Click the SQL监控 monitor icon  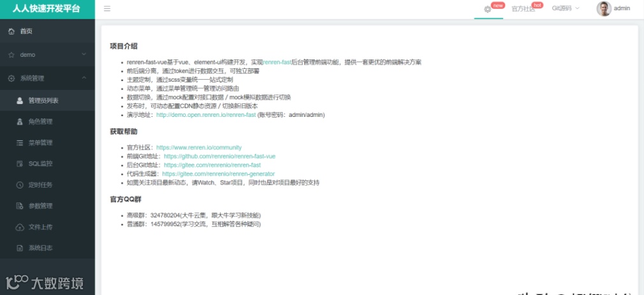[20, 163]
